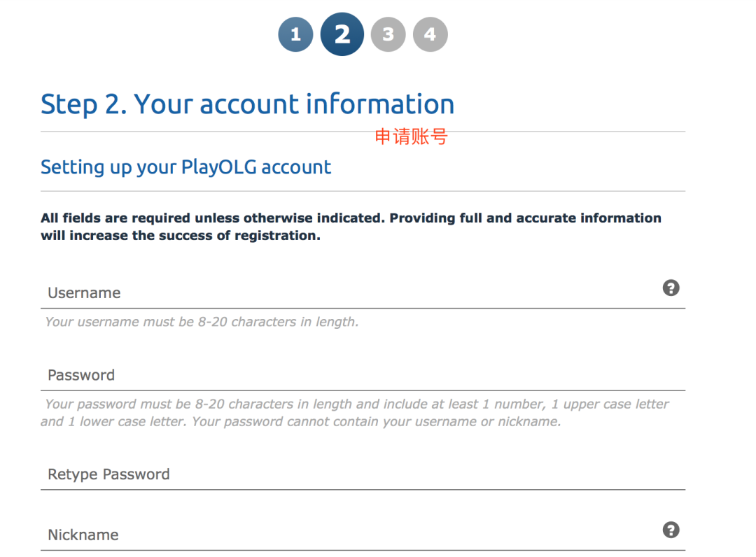Click the username 8-20 characters length hint

pyautogui.click(x=202, y=323)
